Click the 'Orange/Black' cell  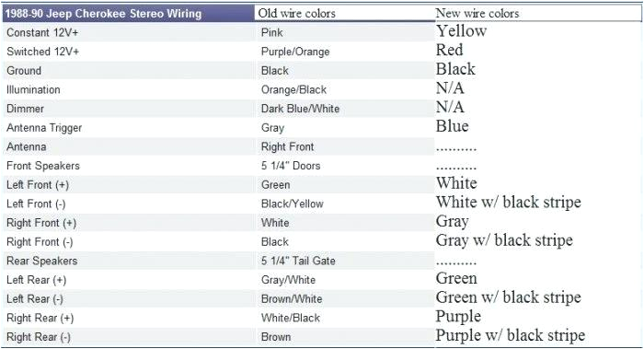[293, 89]
